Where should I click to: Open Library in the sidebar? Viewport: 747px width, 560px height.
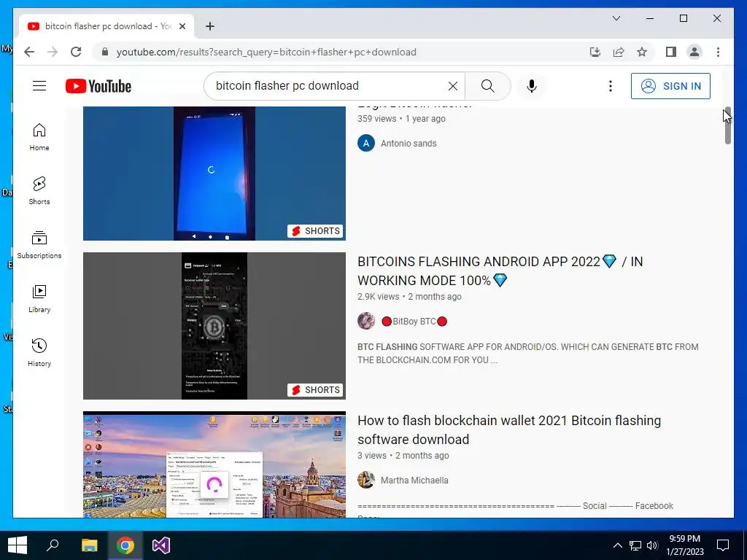39,299
